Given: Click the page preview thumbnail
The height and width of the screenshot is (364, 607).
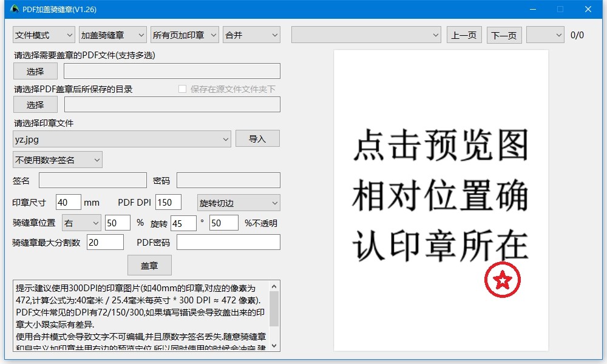Looking at the screenshot, I should (441, 200).
